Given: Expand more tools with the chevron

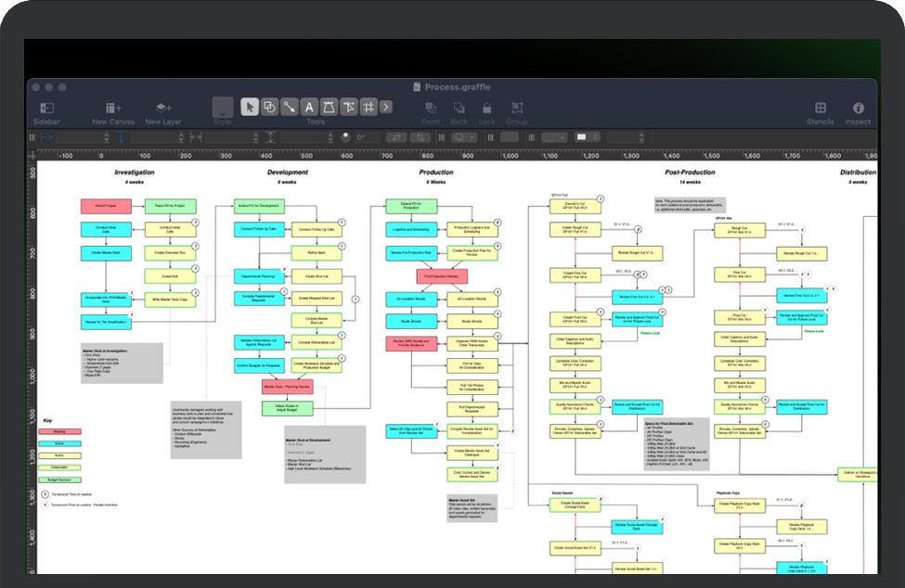Looking at the screenshot, I should click(x=386, y=107).
